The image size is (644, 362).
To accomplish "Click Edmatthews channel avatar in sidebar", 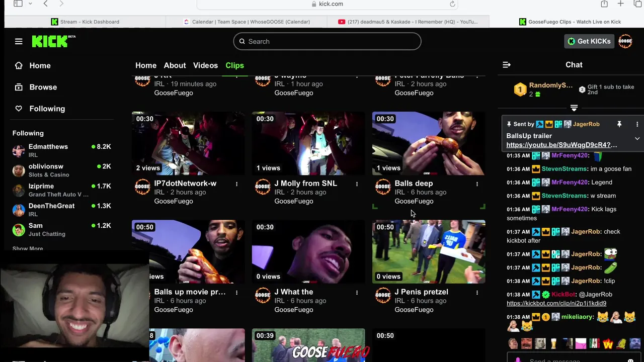I will (19, 151).
